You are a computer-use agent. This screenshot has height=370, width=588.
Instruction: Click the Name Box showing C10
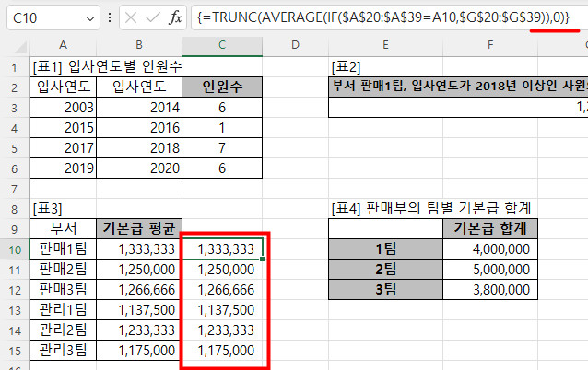(x=41, y=17)
